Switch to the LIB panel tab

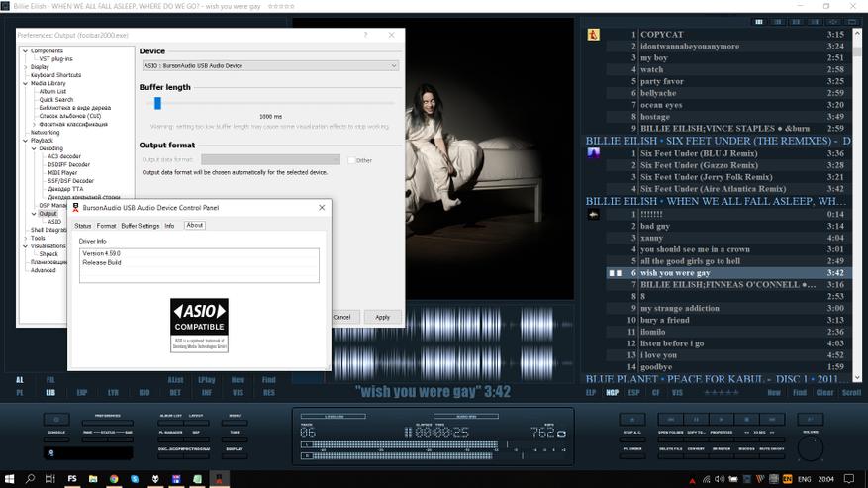[50, 392]
